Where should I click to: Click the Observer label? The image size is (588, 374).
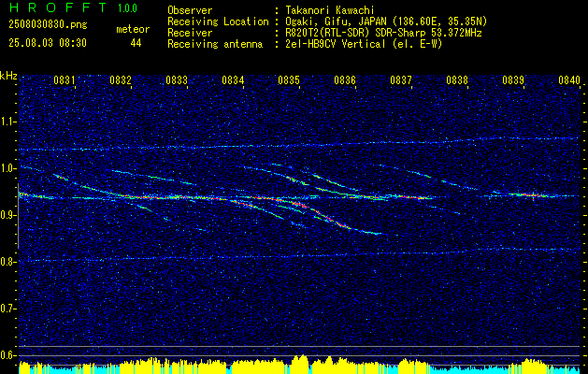click(x=190, y=10)
